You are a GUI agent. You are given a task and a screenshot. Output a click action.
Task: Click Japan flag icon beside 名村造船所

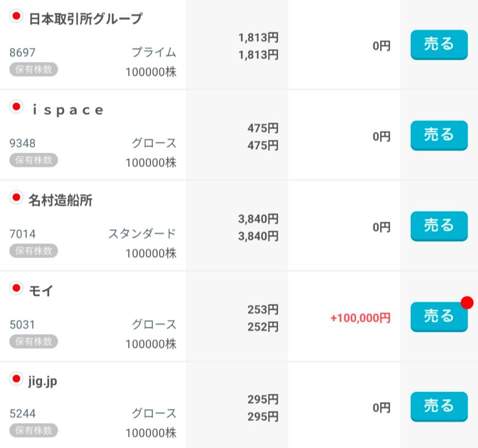[16, 197]
